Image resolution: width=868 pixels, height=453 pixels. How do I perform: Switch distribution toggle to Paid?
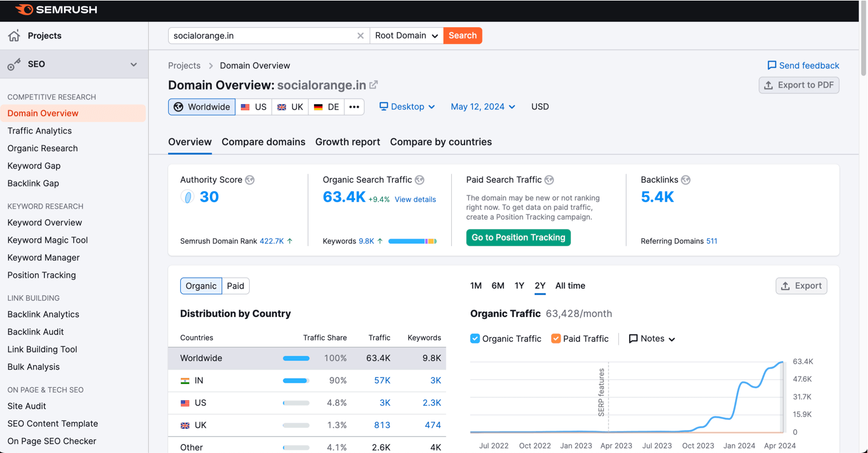pyautogui.click(x=235, y=286)
